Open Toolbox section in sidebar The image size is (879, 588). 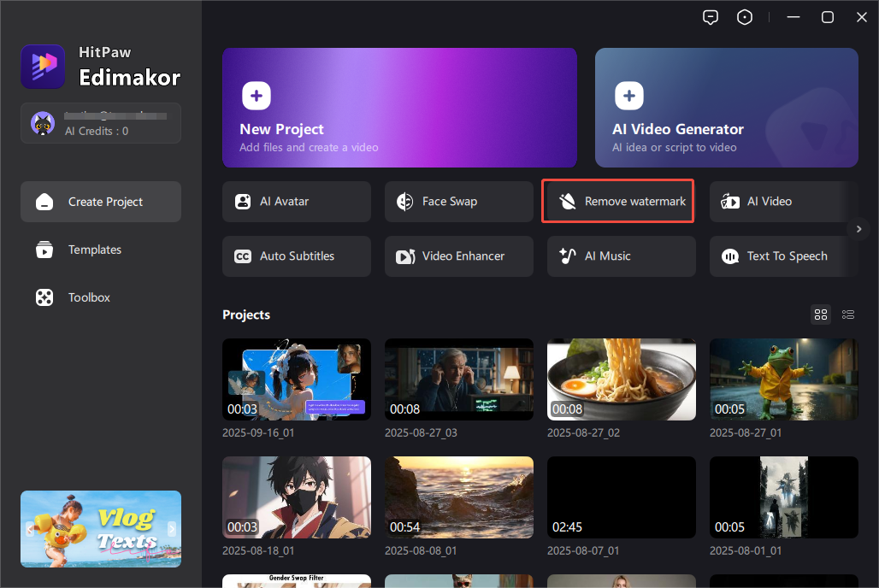[101, 297]
